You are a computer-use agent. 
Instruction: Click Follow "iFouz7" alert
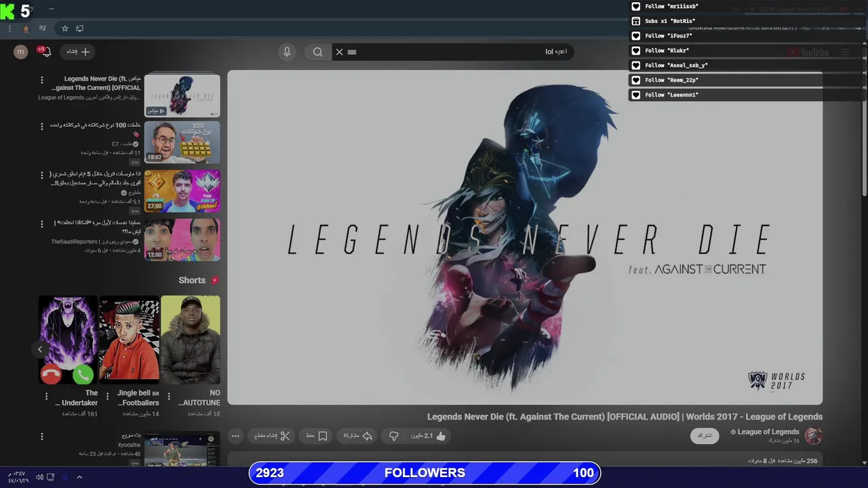[x=748, y=36]
